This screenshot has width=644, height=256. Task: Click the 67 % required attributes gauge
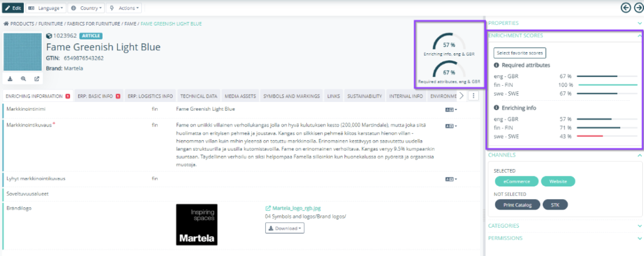pos(449,70)
